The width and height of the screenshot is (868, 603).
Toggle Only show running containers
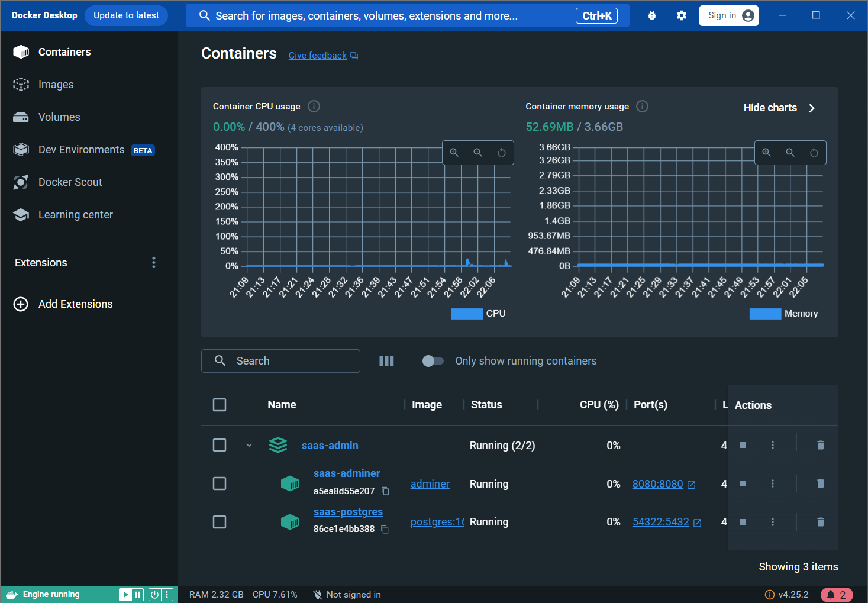(433, 361)
